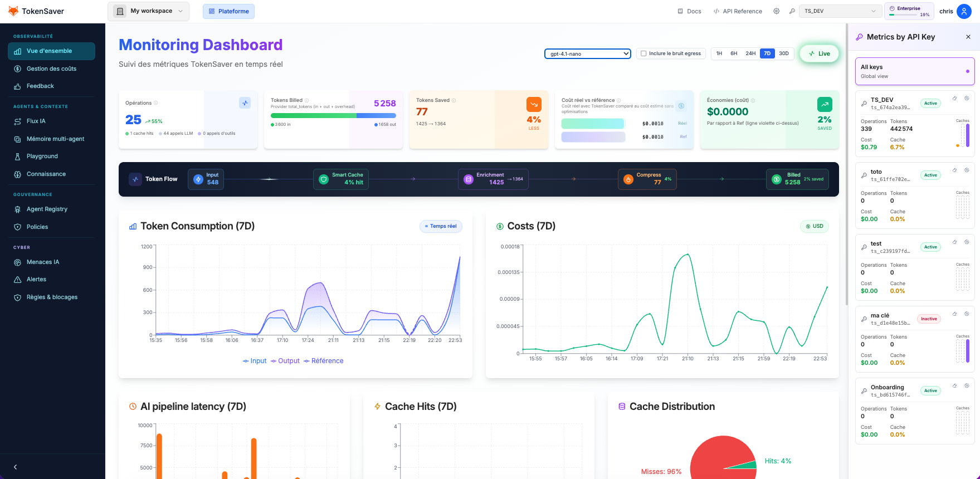Click Enterprise 19% usage progress bar
Image resolution: width=980 pixels, height=479 pixels.
point(904,15)
